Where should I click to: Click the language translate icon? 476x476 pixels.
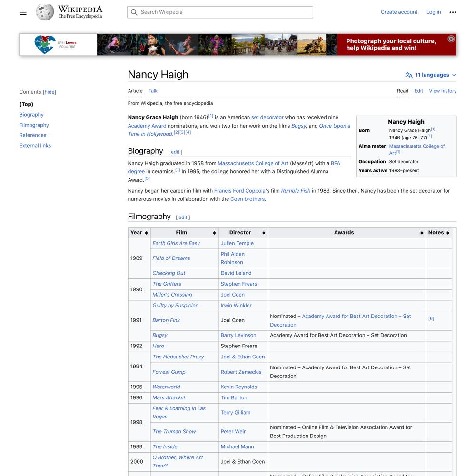408,75
